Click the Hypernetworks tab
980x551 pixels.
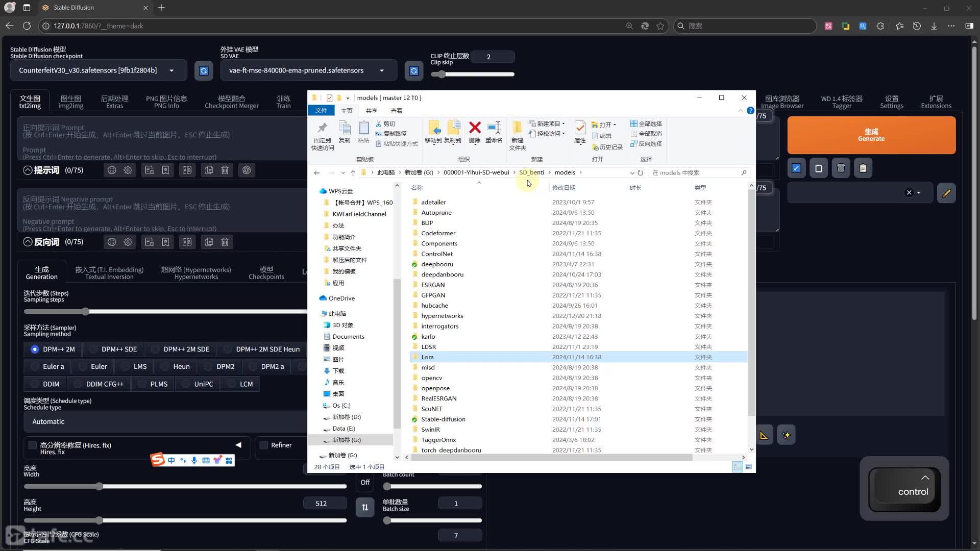pyautogui.click(x=197, y=272)
